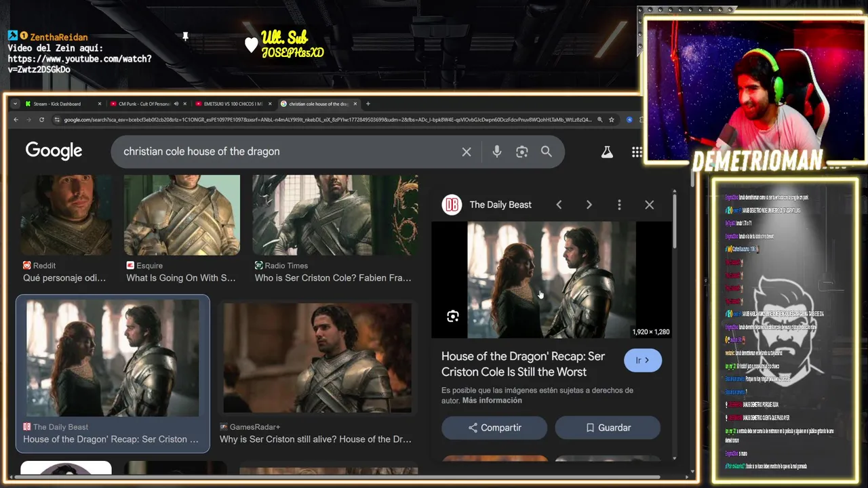Close the EMETSUKI VS 100 CHICOS tab
The height and width of the screenshot is (488, 868).
point(270,104)
